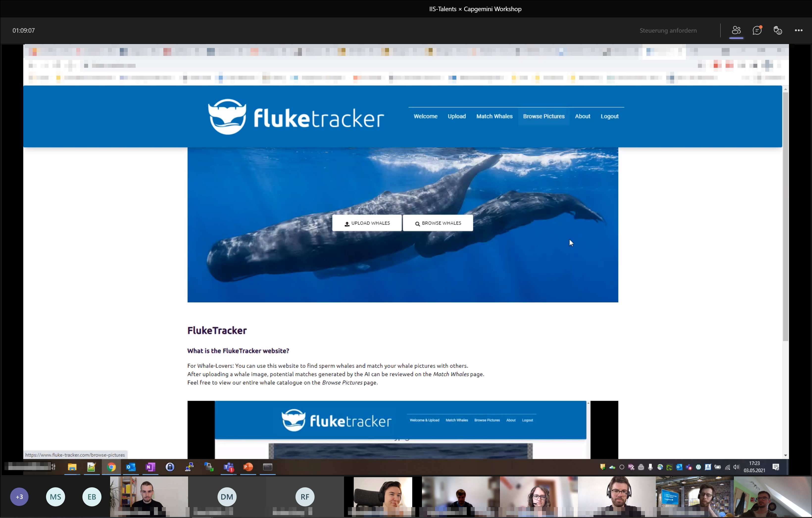The image size is (812, 518).
Task: Open the More actions ellipsis menu
Action: pos(798,30)
